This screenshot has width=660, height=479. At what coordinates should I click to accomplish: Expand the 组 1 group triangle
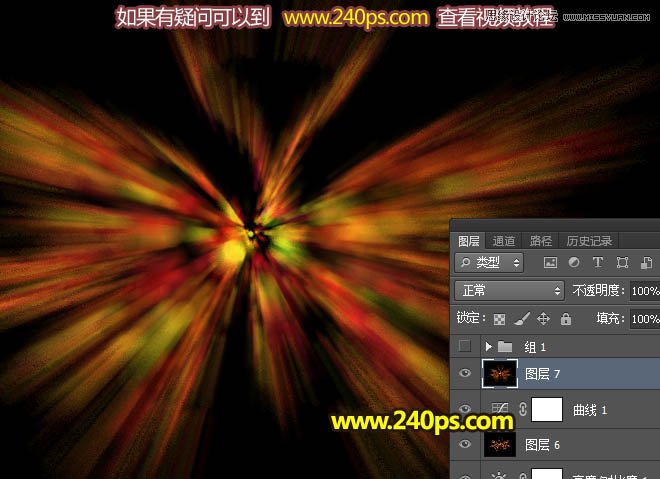tap(488, 346)
